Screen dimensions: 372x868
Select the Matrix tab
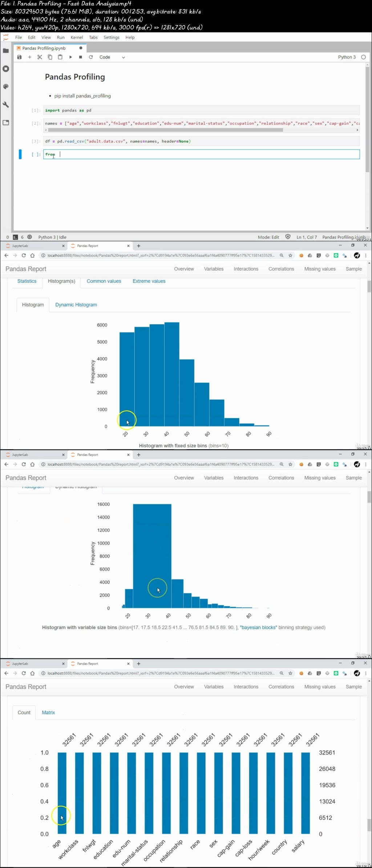coord(48,712)
